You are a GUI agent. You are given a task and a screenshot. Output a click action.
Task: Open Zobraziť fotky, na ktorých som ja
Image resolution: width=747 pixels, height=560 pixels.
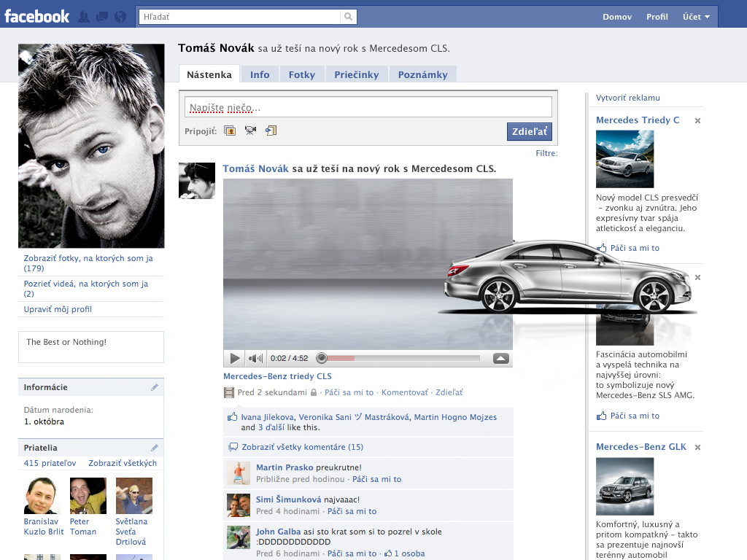(88, 262)
